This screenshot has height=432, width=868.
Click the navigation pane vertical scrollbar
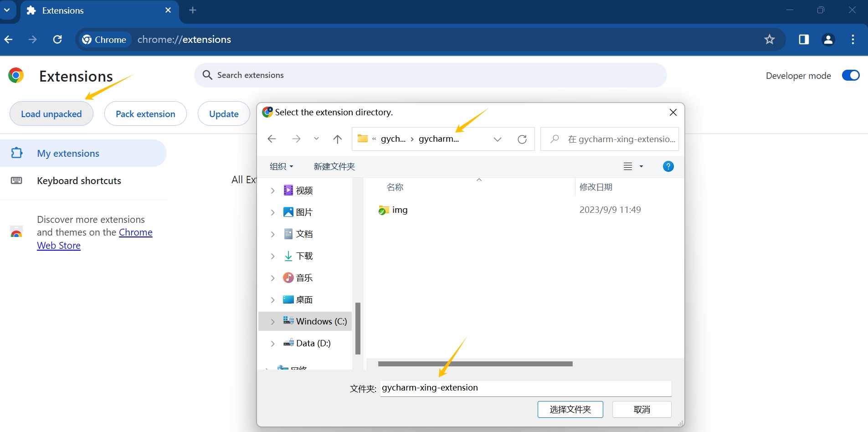point(358,329)
